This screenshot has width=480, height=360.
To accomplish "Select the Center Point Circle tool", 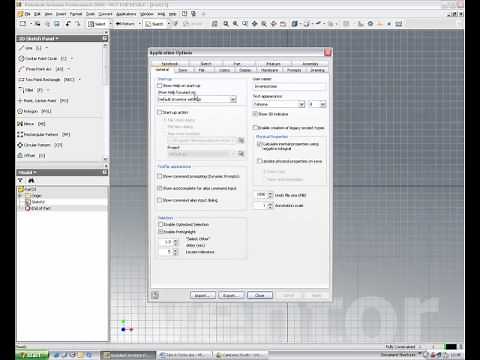I will 42,58.
